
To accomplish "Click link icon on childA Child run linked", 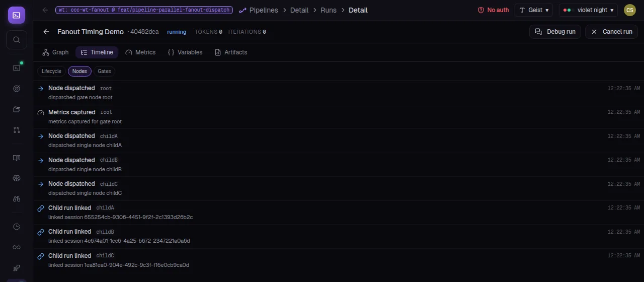I will (41, 208).
